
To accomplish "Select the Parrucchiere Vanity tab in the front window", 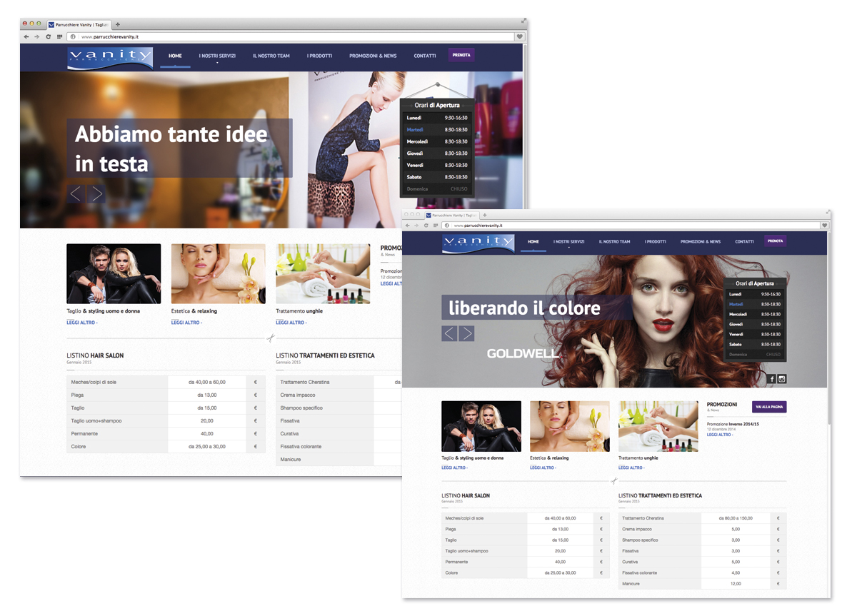I will point(451,215).
